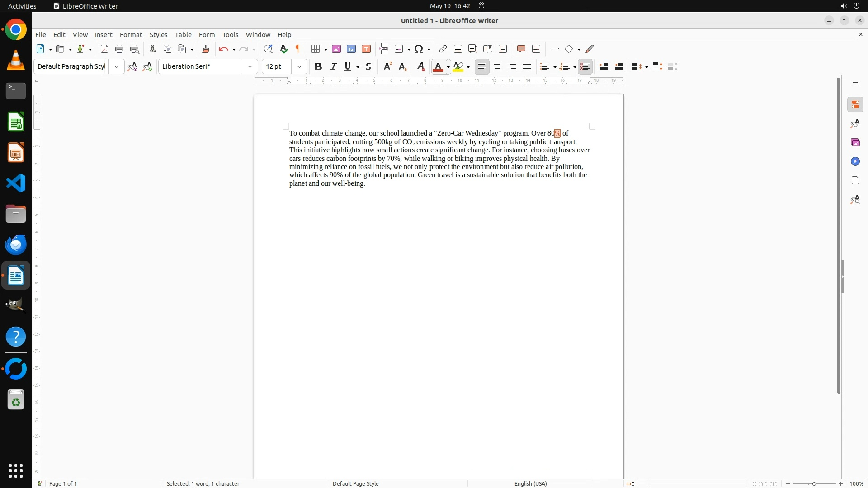868x488 pixels.
Task: Open the Tools menu
Action: [x=230, y=35]
